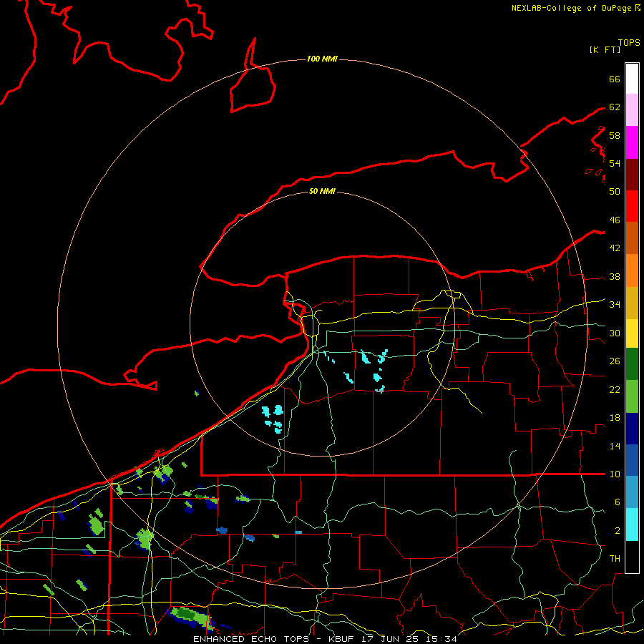Click the light green band between 22 and 26
644x644 pixels.
click(x=632, y=396)
